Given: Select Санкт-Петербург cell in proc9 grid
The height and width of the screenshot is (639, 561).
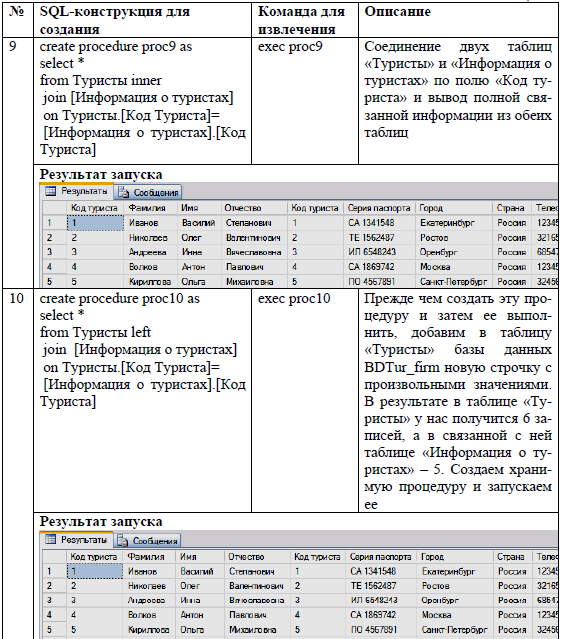Looking at the screenshot, I should [x=454, y=282].
